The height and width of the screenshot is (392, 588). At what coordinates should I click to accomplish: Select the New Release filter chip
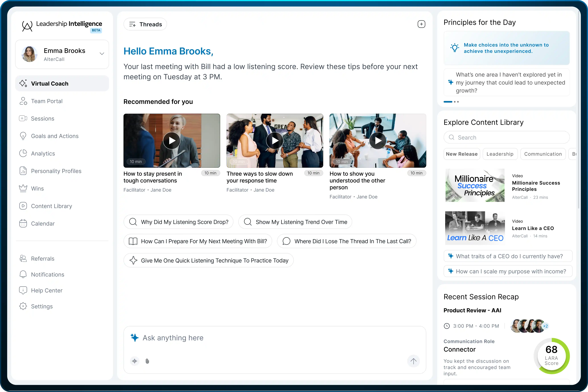(462, 154)
